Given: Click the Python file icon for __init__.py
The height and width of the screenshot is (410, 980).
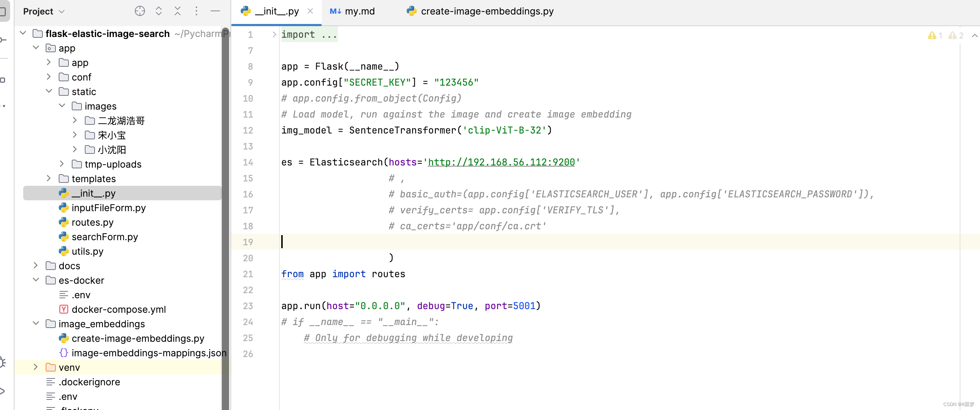Looking at the screenshot, I should (63, 193).
